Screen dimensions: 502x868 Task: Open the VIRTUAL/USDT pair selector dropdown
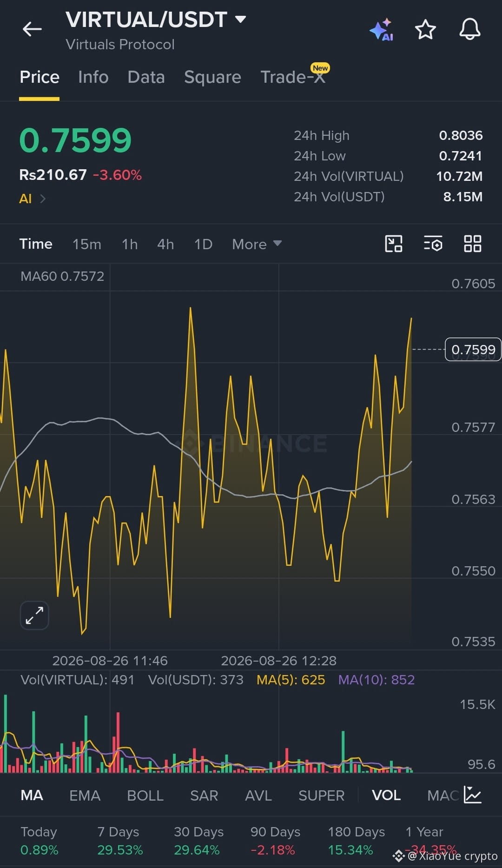point(156,20)
